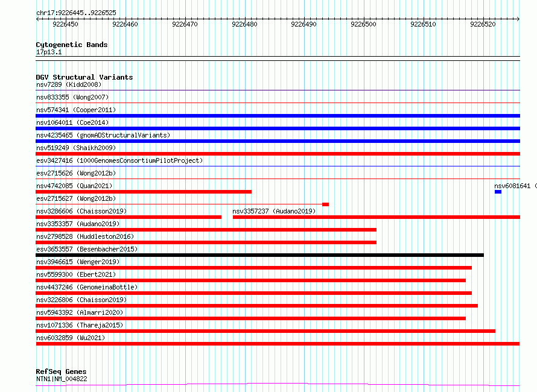Click the red bar under nsv6032859 (Wu2021)
This screenshot has width=537, height=392.
[278, 344]
